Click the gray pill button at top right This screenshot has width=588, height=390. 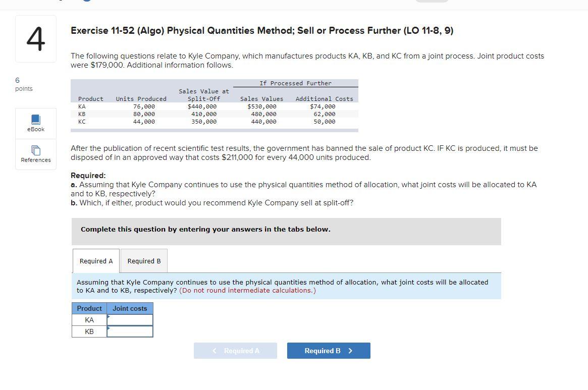click(432, 1)
